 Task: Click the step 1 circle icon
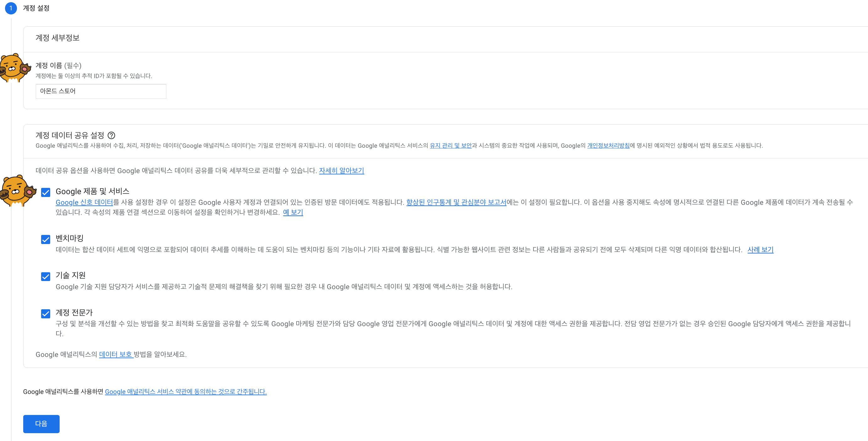pyautogui.click(x=11, y=8)
